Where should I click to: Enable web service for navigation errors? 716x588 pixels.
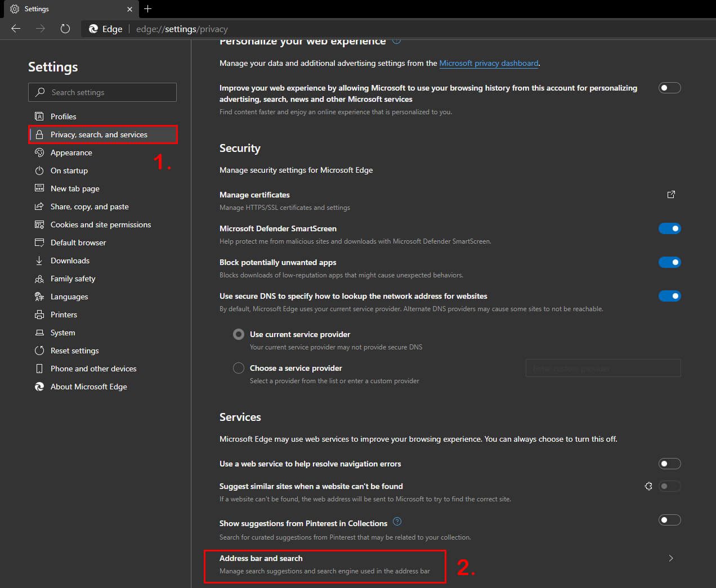[670, 464]
